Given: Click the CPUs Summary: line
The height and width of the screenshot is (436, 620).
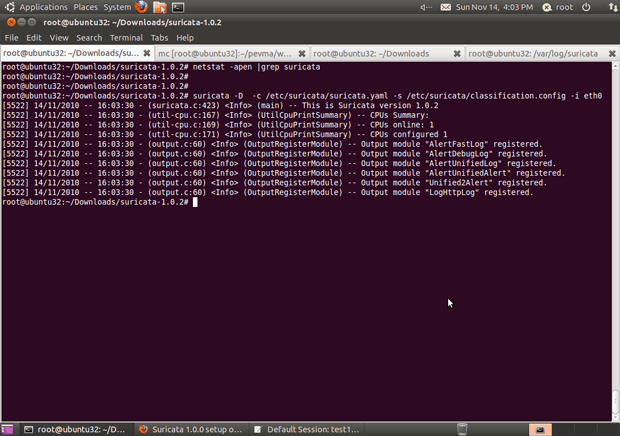Looking at the screenshot, I should pyautogui.click(x=216, y=115).
